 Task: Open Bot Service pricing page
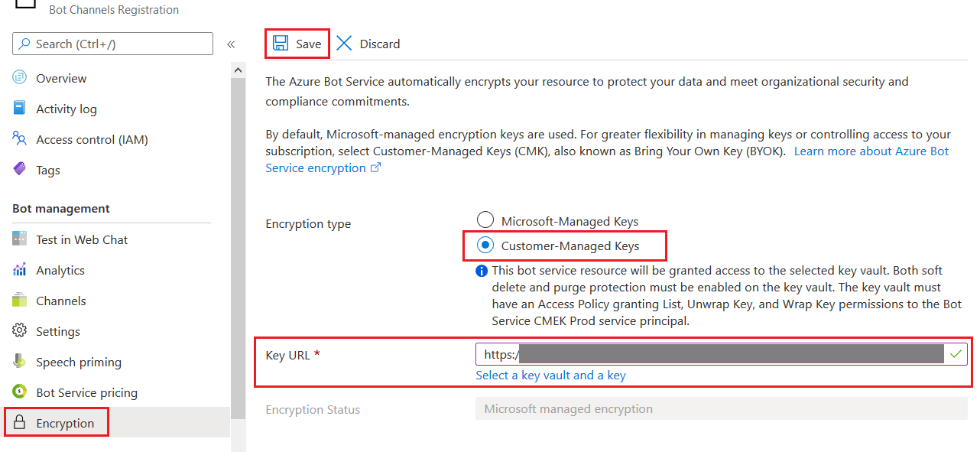(86, 392)
